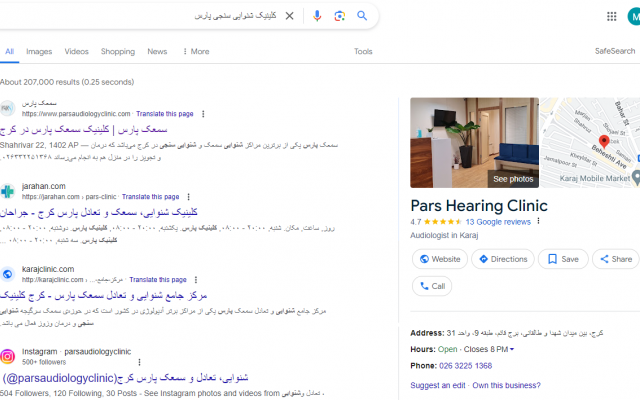Image resolution: width=640 pixels, height=400 pixels.
Task: Share the Pars Hearing Clinic listing
Action: click(616, 259)
